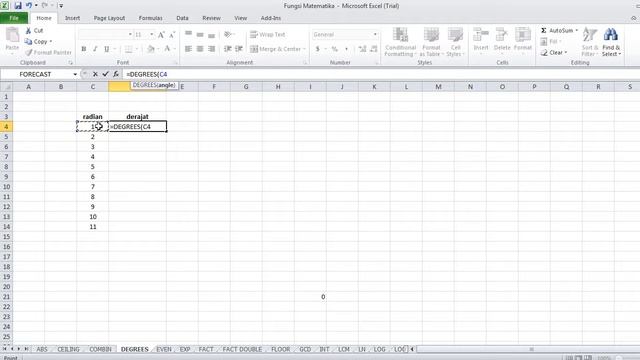
Task: Click Increase Decimal icon
Action: click(362, 49)
